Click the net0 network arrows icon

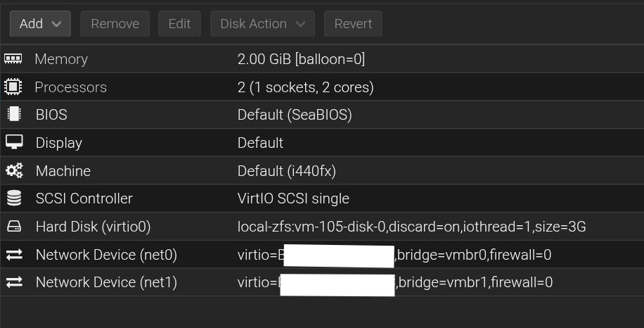point(13,255)
